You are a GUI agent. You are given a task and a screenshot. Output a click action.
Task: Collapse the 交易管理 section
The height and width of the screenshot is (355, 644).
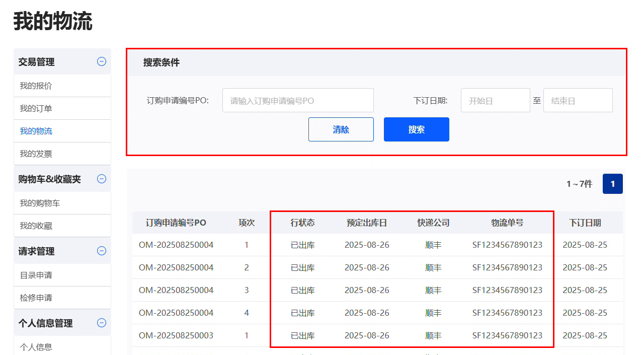[102, 61]
